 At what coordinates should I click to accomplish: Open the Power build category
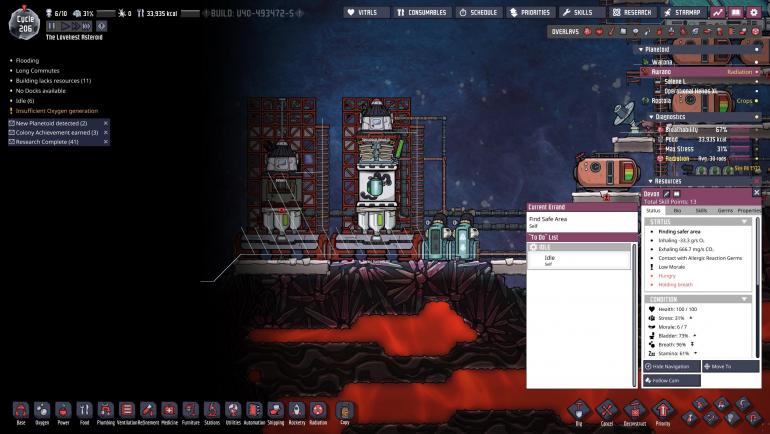[63, 410]
